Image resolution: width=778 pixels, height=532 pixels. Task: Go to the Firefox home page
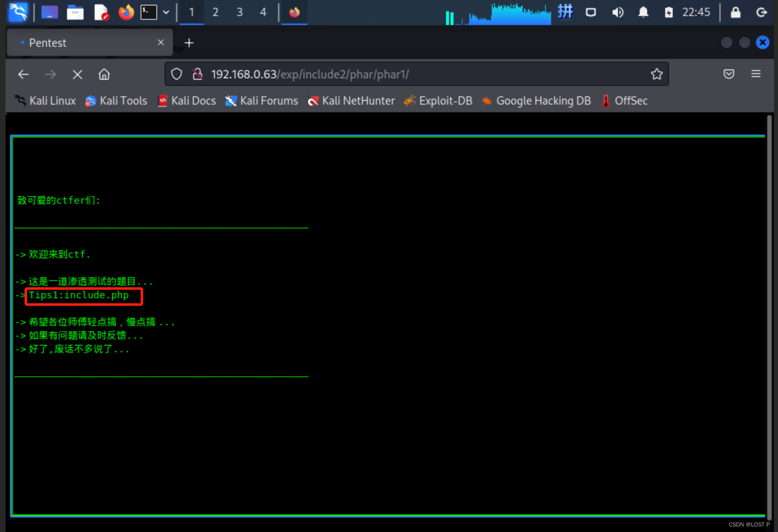click(x=104, y=75)
